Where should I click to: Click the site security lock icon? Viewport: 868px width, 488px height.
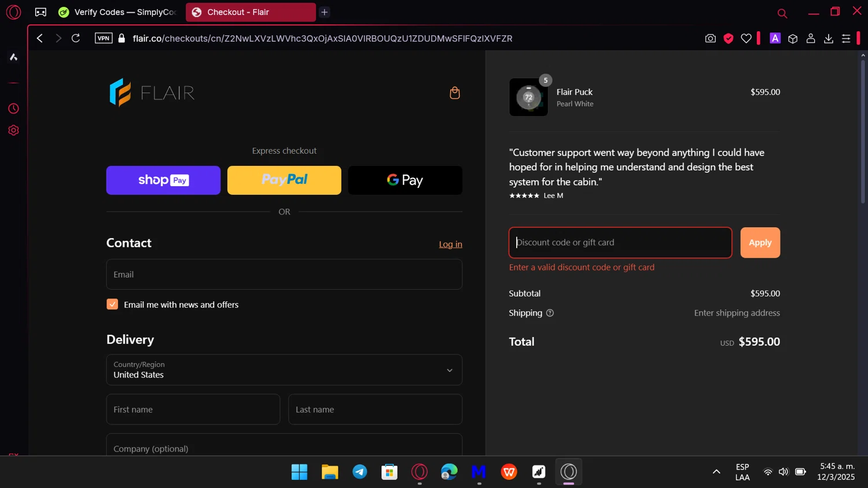pos(122,38)
